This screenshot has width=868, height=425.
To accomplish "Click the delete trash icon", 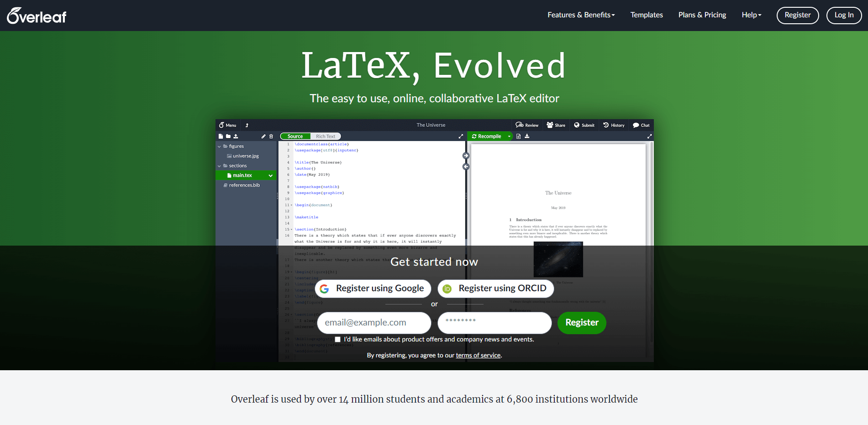I will [271, 136].
